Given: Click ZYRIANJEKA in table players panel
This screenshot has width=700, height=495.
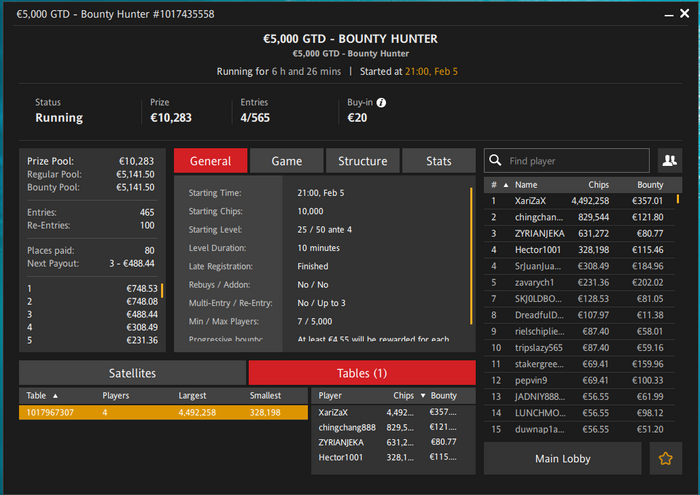Looking at the screenshot, I should [341, 442].
